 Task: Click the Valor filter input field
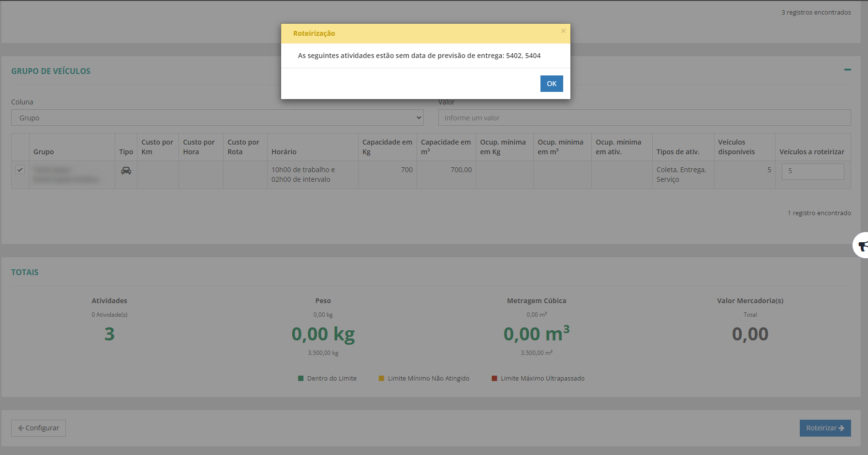pyautogui.click(x=644, y=118)
